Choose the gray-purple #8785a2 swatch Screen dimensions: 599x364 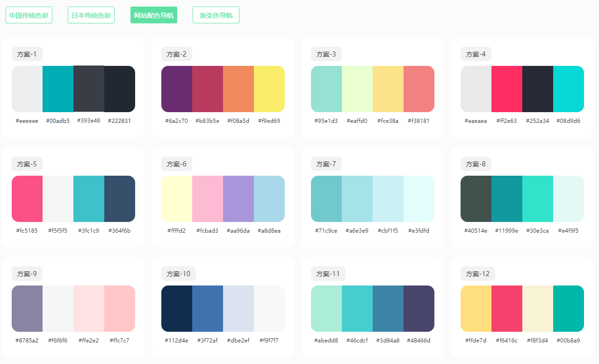pos(27,308)
